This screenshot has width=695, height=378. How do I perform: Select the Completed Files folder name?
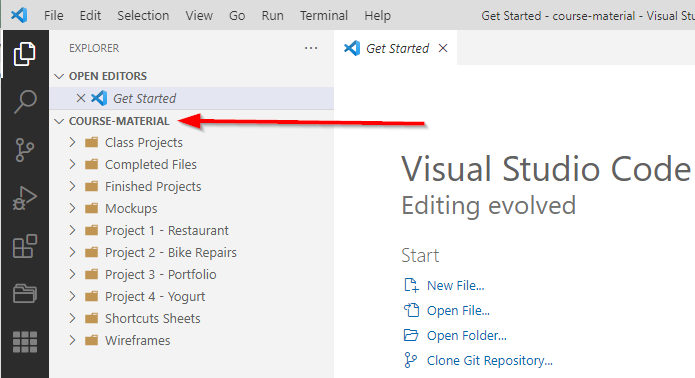(x=151, y=165)
